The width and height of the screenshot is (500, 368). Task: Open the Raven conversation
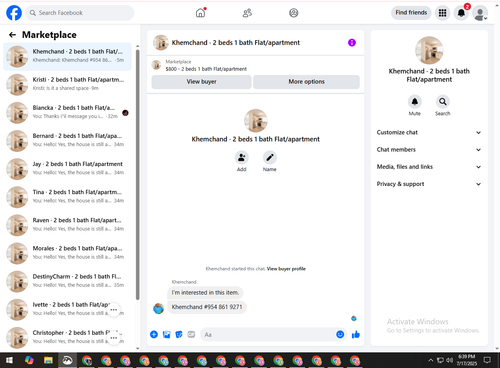click(x=68, y=225)
